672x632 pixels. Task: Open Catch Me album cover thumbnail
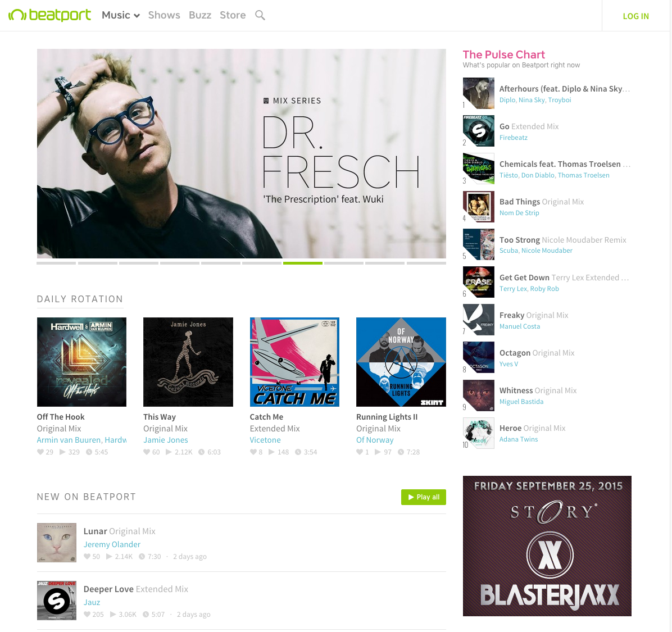click(294, 362)
